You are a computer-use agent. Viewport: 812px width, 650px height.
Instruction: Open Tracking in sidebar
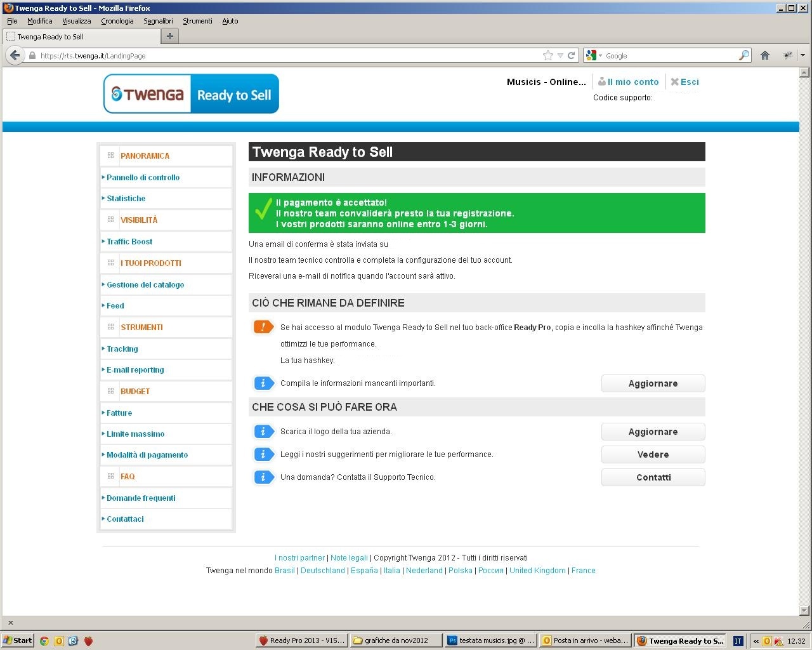point(122,348)
